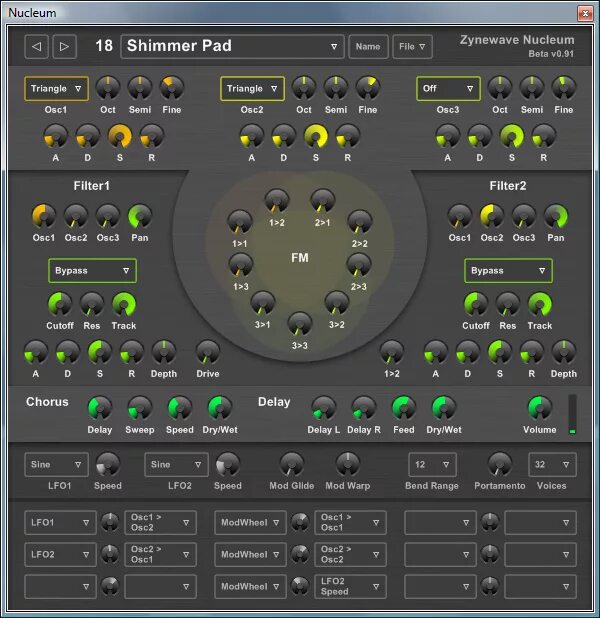Image resolution: width=600 pixels, height=618 pixels.
Task: Click filter routing 1>2 knob
Action: [x=392, y=352]
